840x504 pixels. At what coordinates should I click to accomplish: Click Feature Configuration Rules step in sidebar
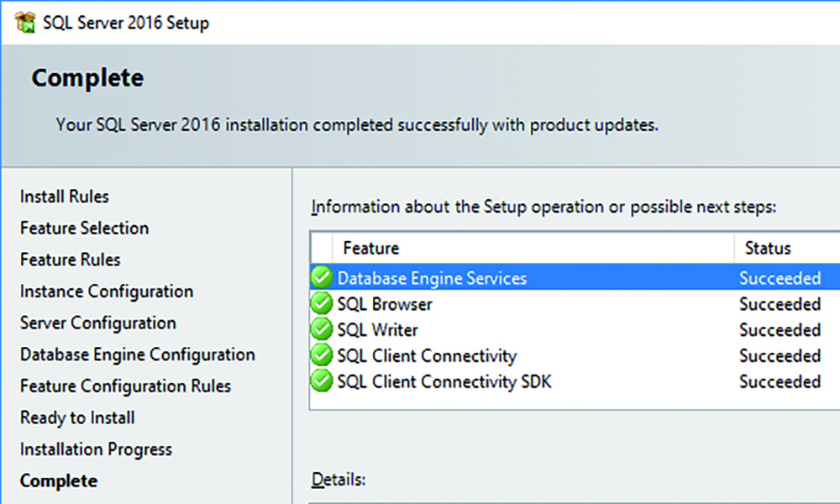pos(125,386)
